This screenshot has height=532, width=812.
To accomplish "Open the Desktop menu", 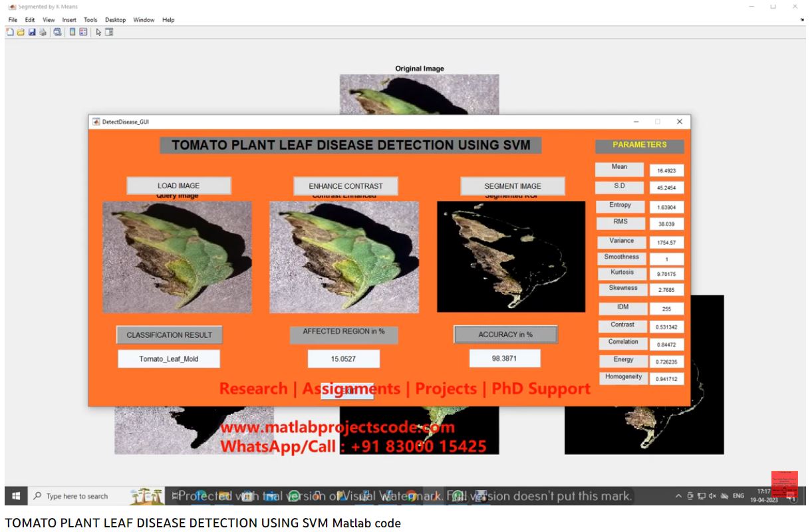I will (x=115, y=20).
